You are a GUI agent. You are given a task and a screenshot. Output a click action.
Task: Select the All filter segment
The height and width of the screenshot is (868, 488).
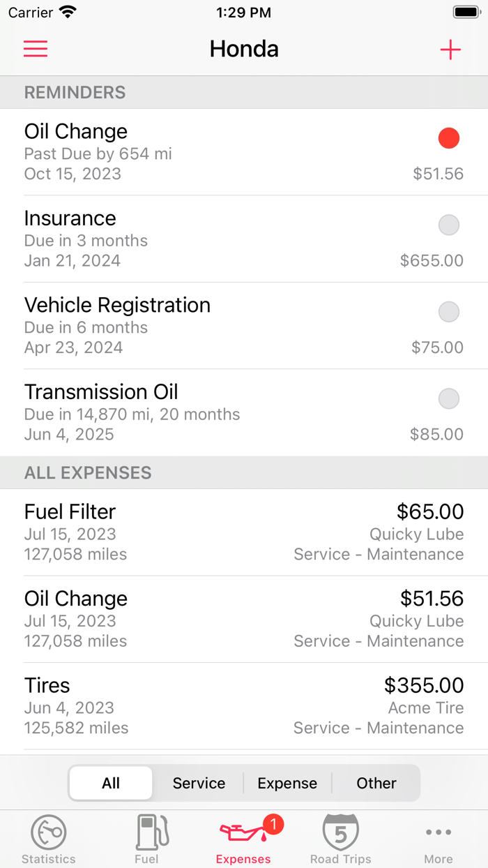(x=110, y=783)
